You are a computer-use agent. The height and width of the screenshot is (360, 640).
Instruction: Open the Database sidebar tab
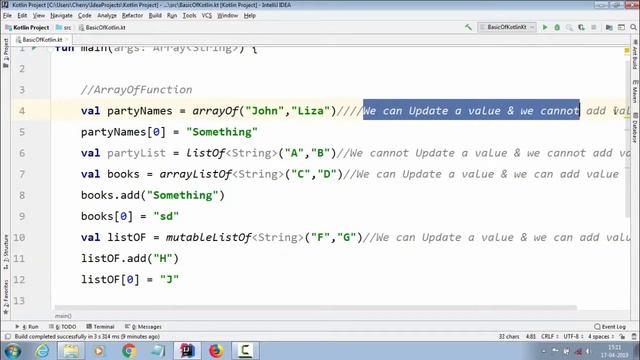coord(635,127)
